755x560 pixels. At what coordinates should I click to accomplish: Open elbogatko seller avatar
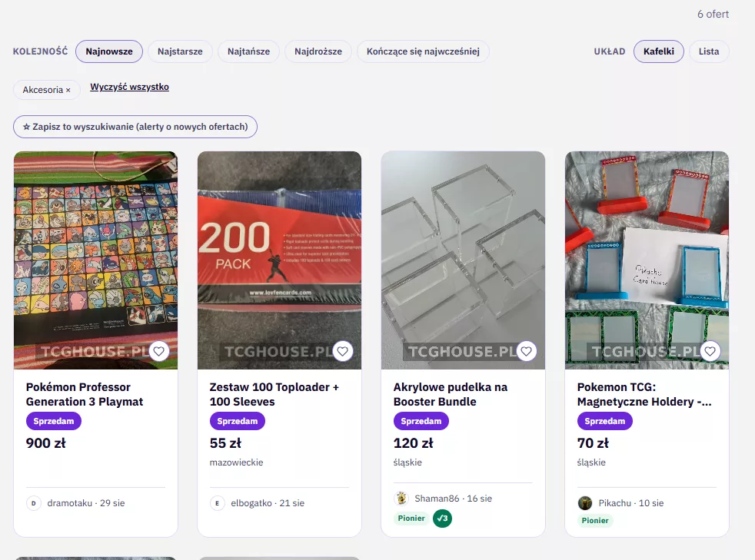point(217,503)
